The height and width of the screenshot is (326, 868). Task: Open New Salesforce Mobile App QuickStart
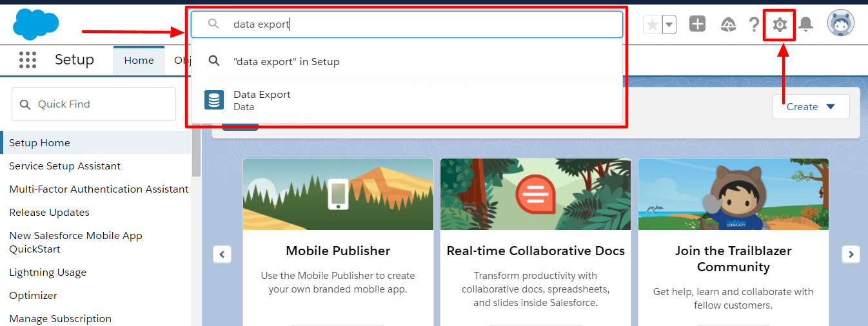[75, 242]
